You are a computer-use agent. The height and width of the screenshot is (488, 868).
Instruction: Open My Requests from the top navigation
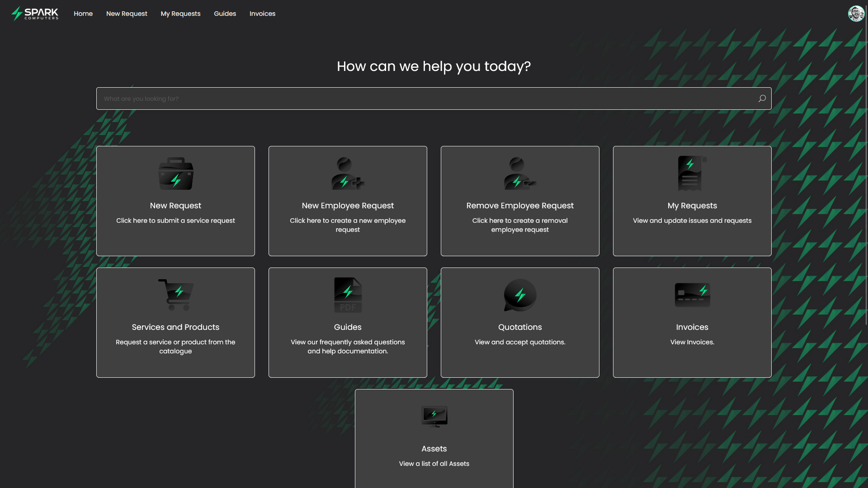[180, 14]
